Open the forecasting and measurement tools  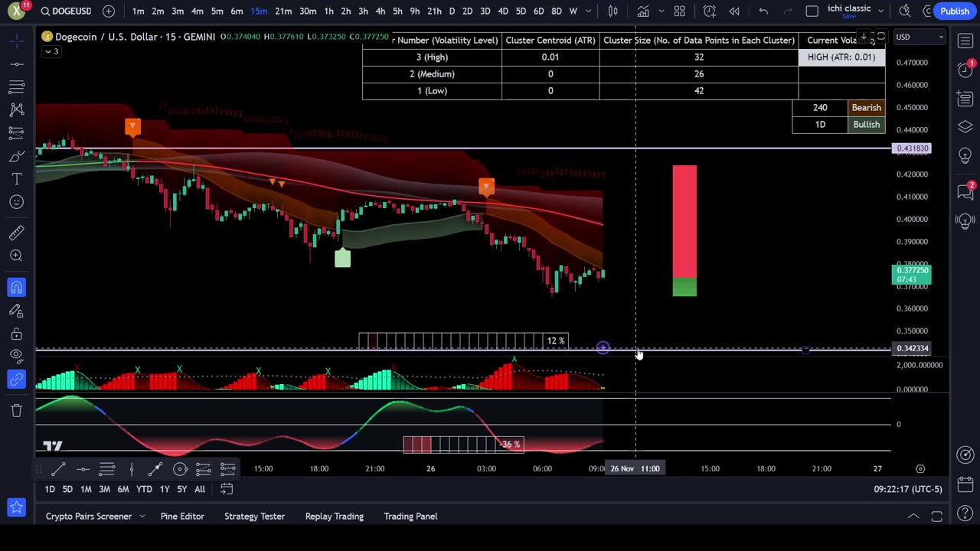pyautogui.click(x=16, y=132)
